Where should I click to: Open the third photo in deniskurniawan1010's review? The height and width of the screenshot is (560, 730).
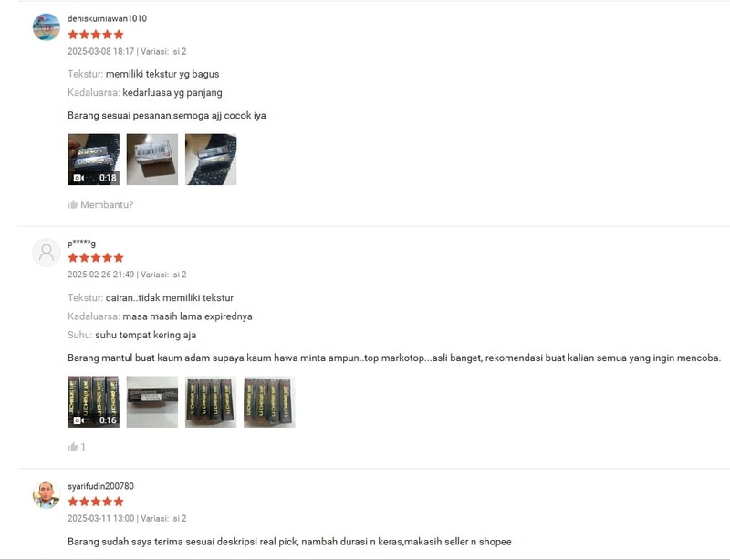[x=211, y=160]
